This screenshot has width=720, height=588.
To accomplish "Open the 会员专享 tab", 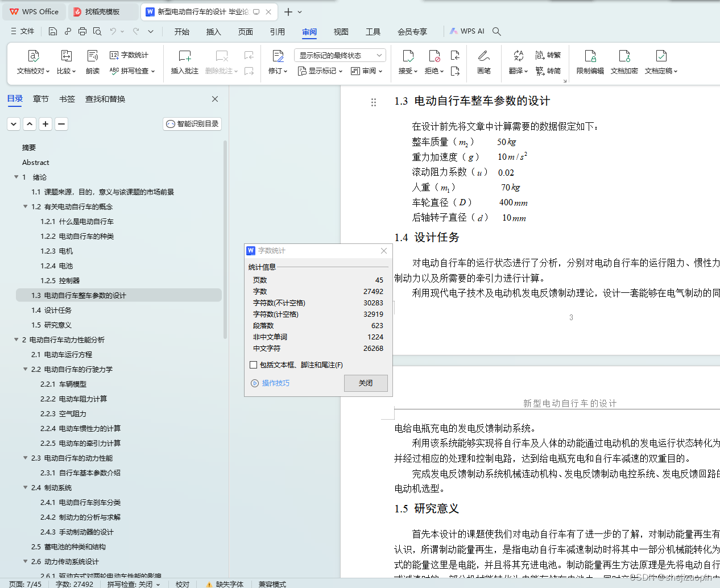I will point(412,32).
